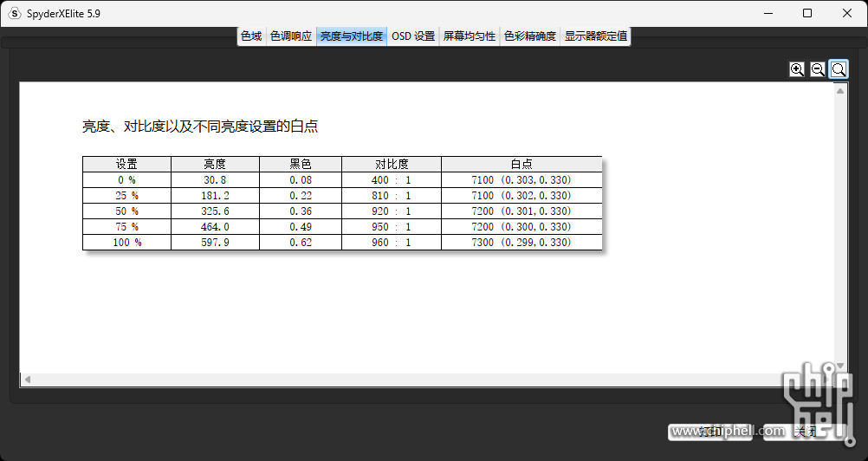Click the SpyderXElite app icon in title bar

pyautogui.click(x=15, y=13)
